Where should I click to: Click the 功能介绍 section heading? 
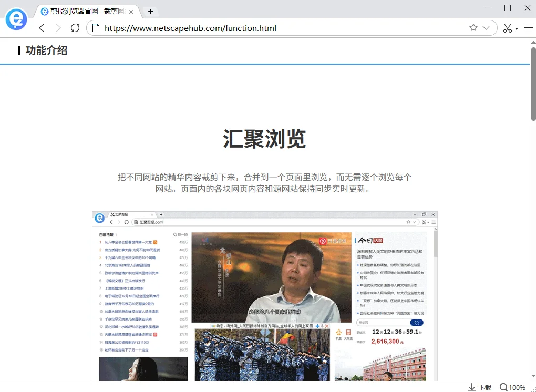46,50
